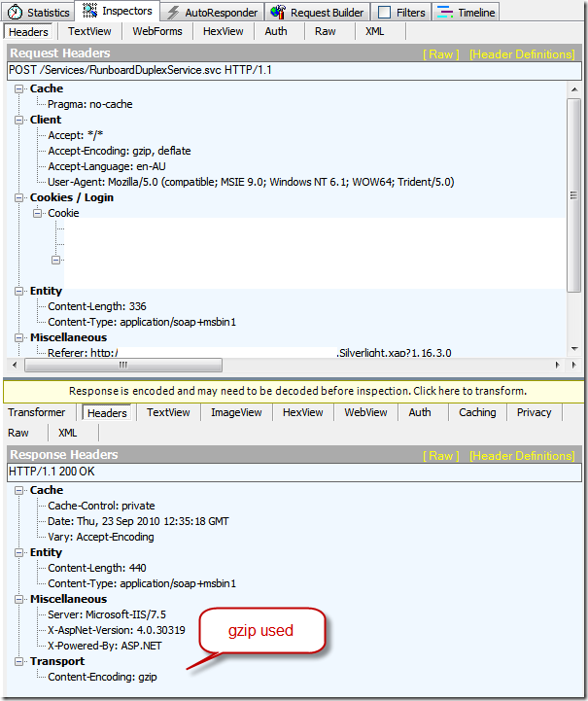
Task: Toggle the Filters tab checkbox
Action: [x=384, y=13]
